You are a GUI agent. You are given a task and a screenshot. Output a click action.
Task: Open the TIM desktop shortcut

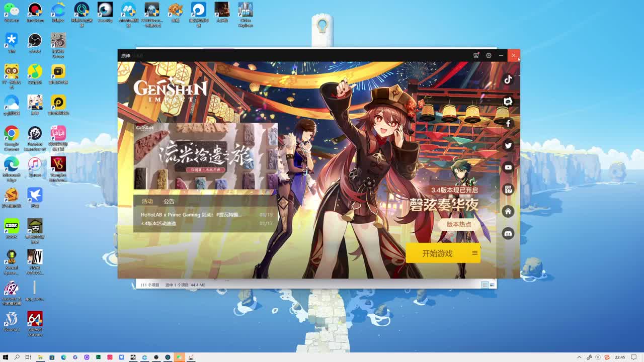[11, 43]
